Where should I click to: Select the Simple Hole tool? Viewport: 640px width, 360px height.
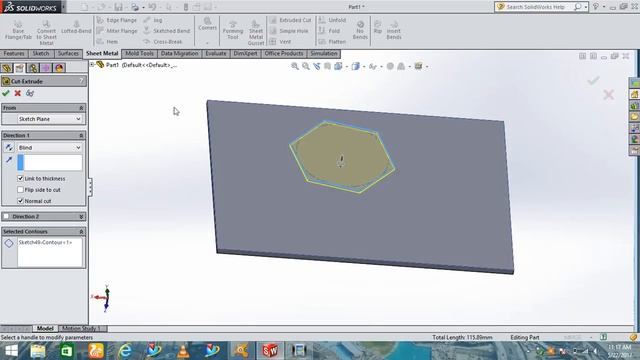tap(289, 31)
